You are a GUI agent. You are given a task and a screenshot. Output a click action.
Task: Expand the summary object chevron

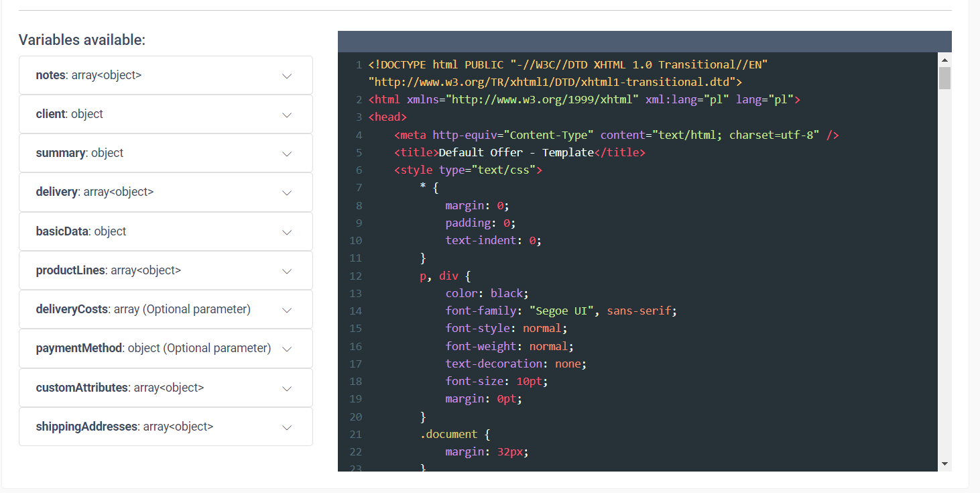(287, 154)
